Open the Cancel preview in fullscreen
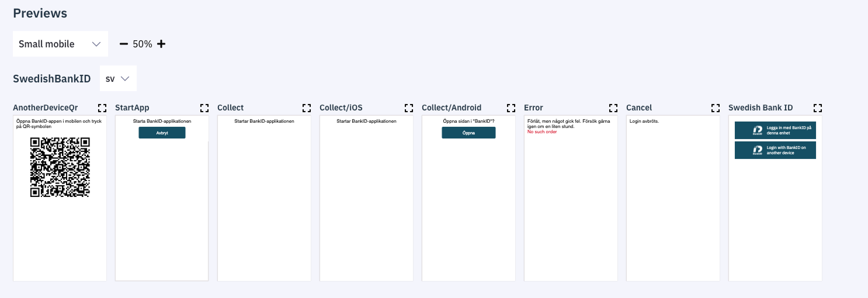868x298 pixels. (716, 108)
